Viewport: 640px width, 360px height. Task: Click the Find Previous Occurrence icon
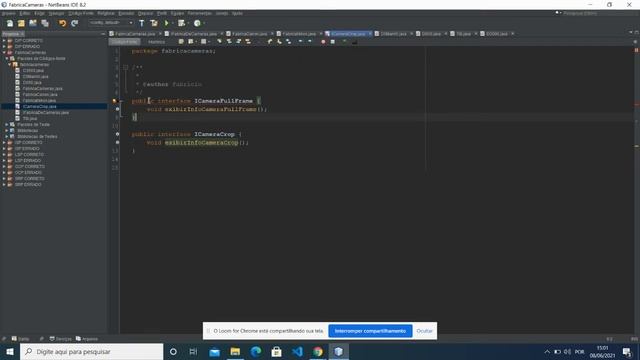coord(229,42)
